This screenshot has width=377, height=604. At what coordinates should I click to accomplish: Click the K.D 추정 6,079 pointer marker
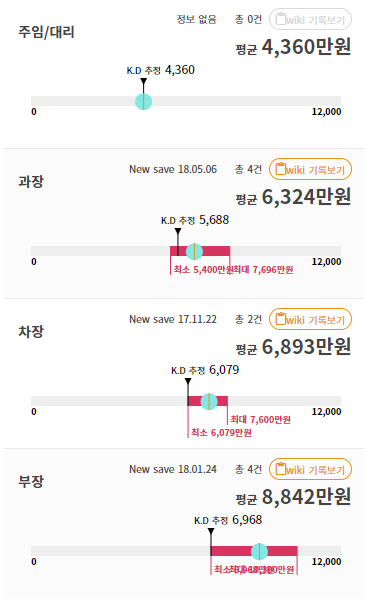tap(188, 382)
